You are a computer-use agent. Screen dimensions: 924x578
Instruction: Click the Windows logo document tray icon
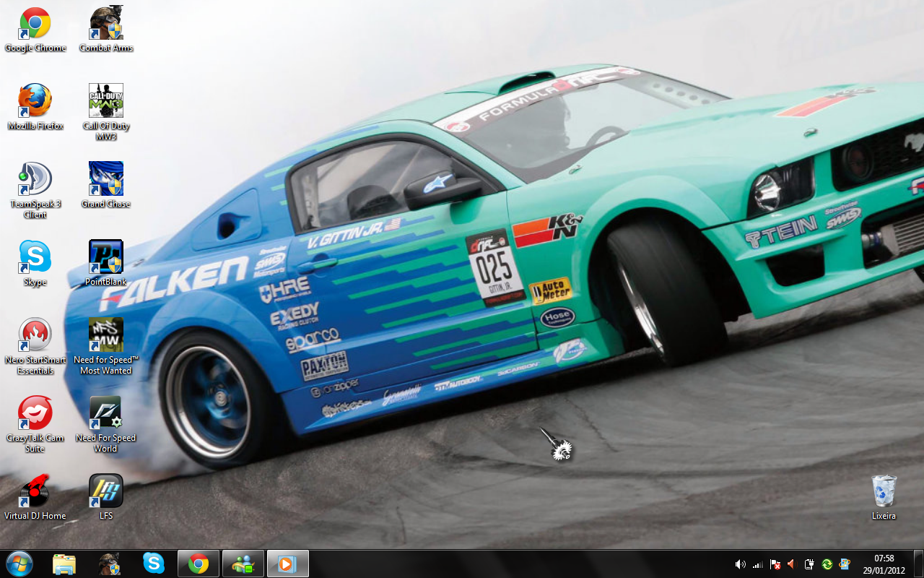tap(844, 564)
